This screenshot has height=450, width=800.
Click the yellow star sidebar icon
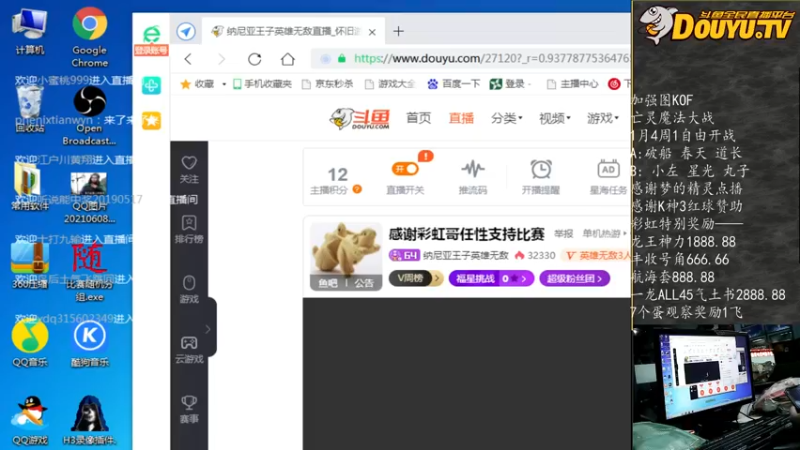tap(151, 121)
